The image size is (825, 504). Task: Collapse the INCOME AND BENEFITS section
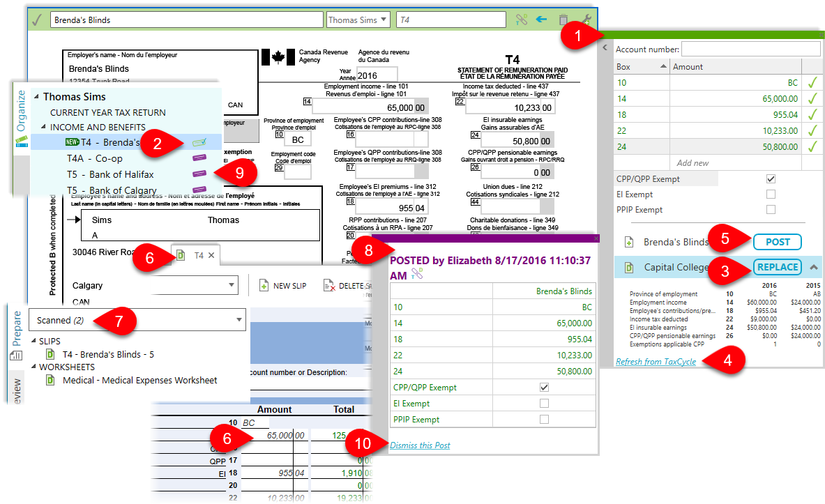44,127
